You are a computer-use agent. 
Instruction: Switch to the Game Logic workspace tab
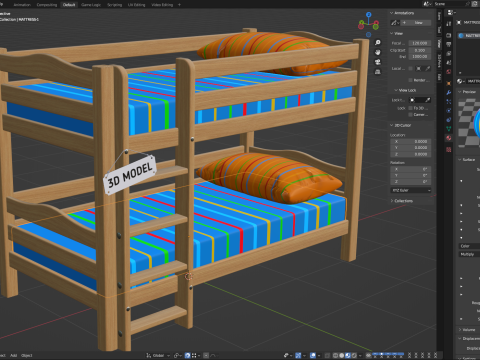(91, 5)
